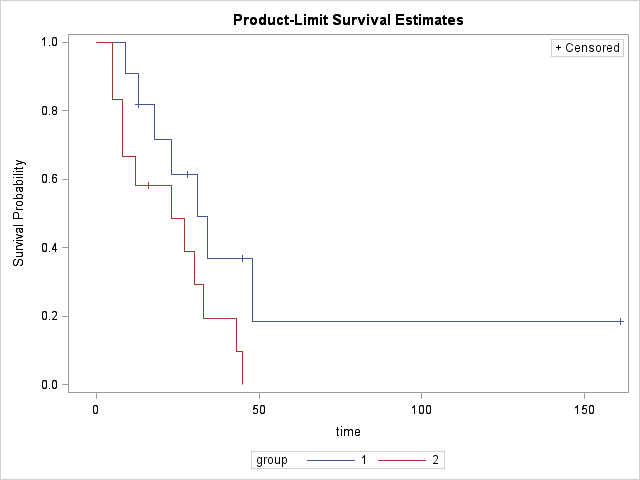Click censored marker at far right of blue curve
The image size is (640, 480).
621,321
